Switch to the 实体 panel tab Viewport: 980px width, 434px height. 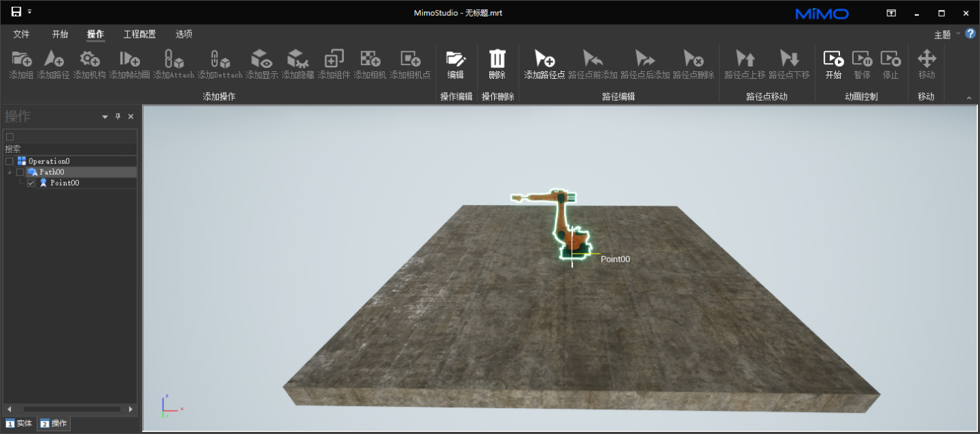coord(19,423)
